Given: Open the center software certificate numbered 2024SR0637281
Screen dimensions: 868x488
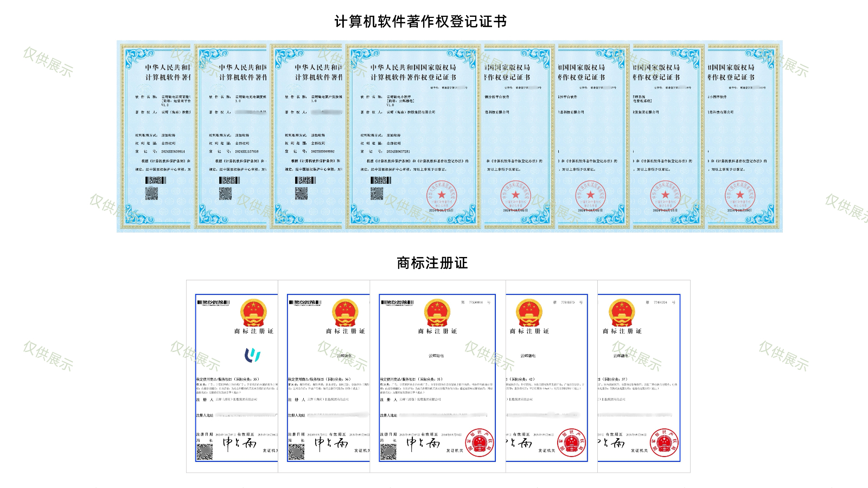Looking at the screenshot, I should pyautogui.click(x=413, y=137).
